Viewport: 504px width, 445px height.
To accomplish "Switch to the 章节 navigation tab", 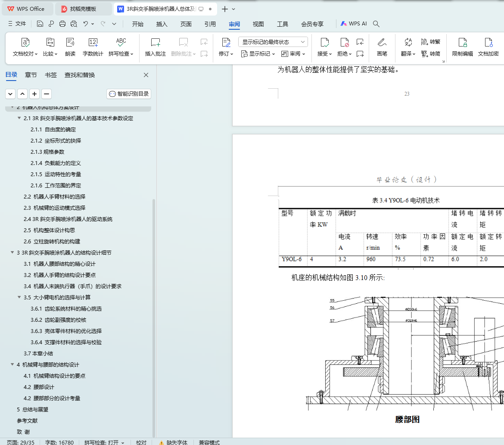I will point(31,75).
